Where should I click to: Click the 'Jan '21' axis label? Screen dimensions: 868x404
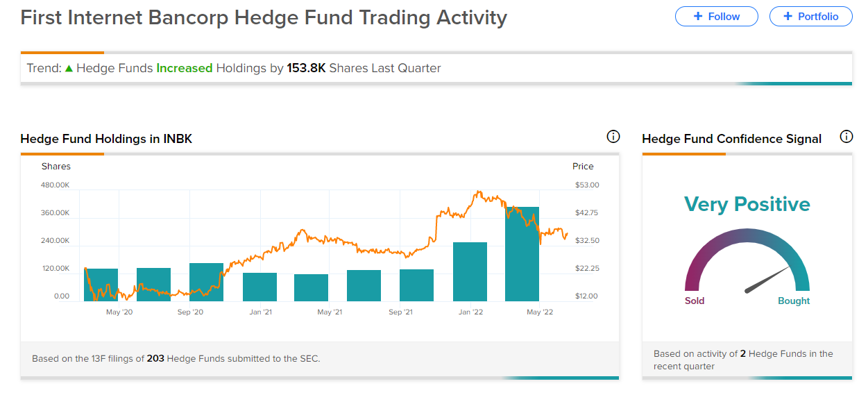[261, 312]
